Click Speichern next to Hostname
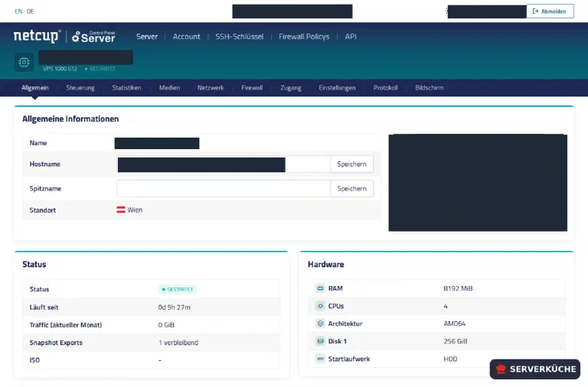The image size is (588, 387). [351, 164]
